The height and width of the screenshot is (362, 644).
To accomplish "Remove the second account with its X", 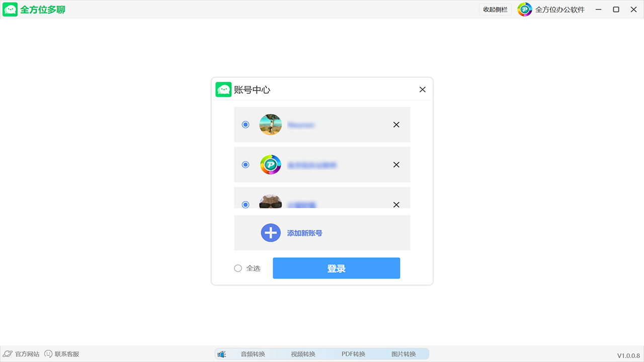I will coord(396,165).
